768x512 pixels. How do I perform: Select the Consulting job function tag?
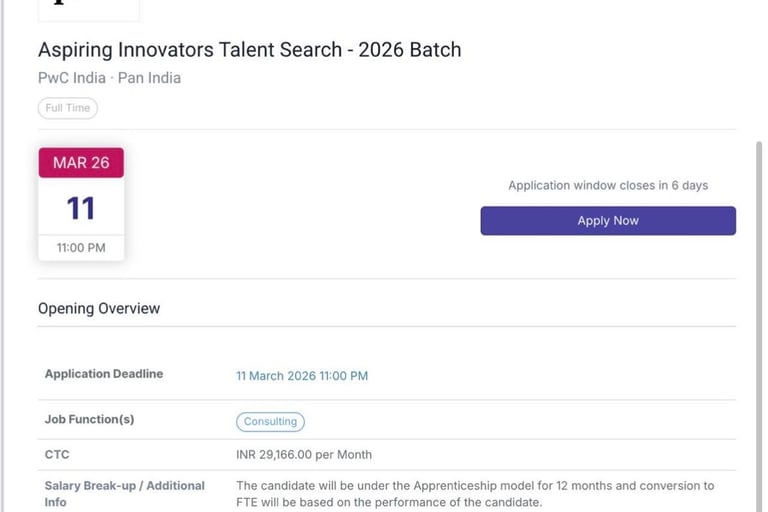pos(270,422)
